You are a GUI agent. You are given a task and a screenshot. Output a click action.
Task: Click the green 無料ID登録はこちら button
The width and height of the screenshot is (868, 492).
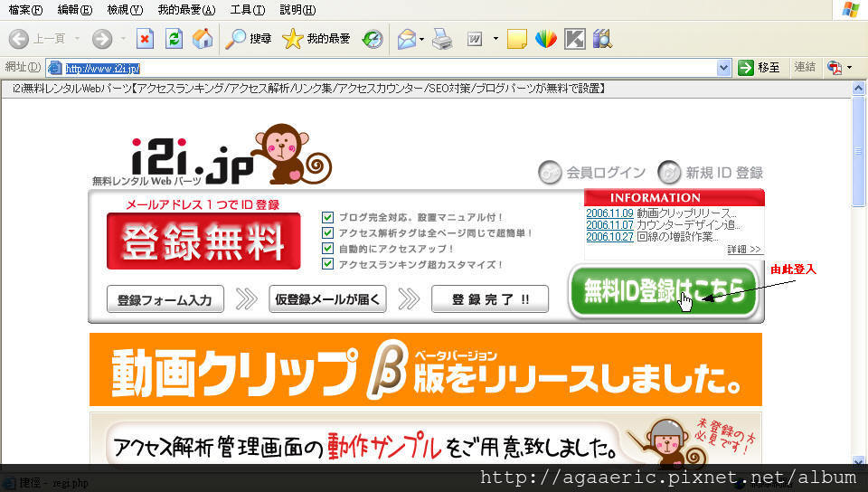tap(663, 291)
